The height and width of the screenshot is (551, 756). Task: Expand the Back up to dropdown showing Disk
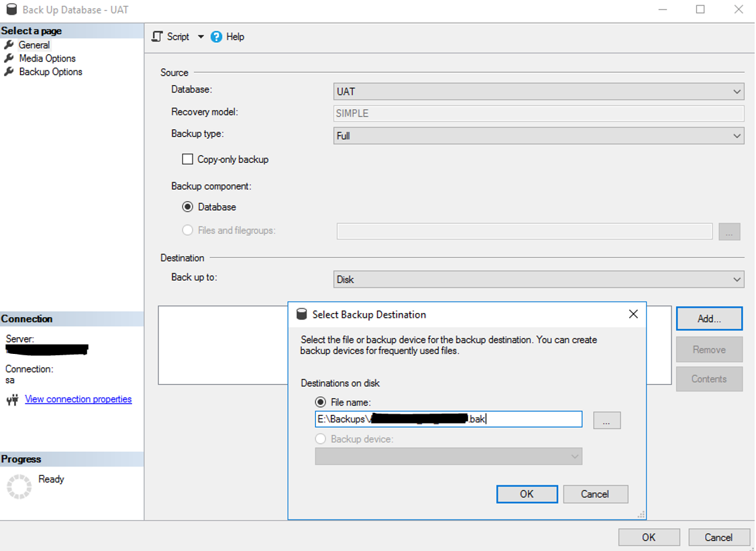(x=539, y=280)
